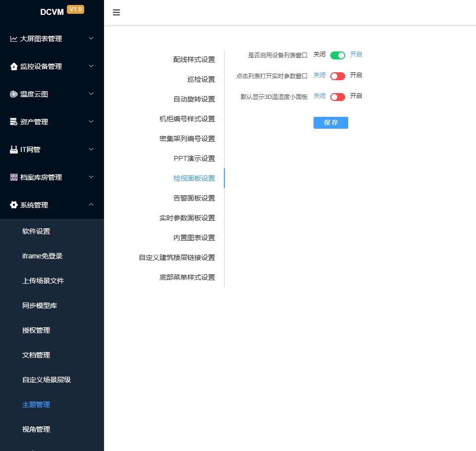Viewport: 476px width, 451px height.
Task: Open the 机柜编号样式设置 tab
Action: [x=187, y=119]
